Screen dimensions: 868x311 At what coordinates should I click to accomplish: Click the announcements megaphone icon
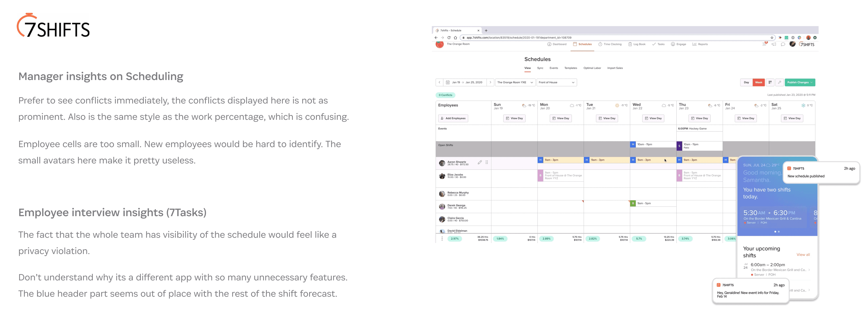tap(774, 44)
